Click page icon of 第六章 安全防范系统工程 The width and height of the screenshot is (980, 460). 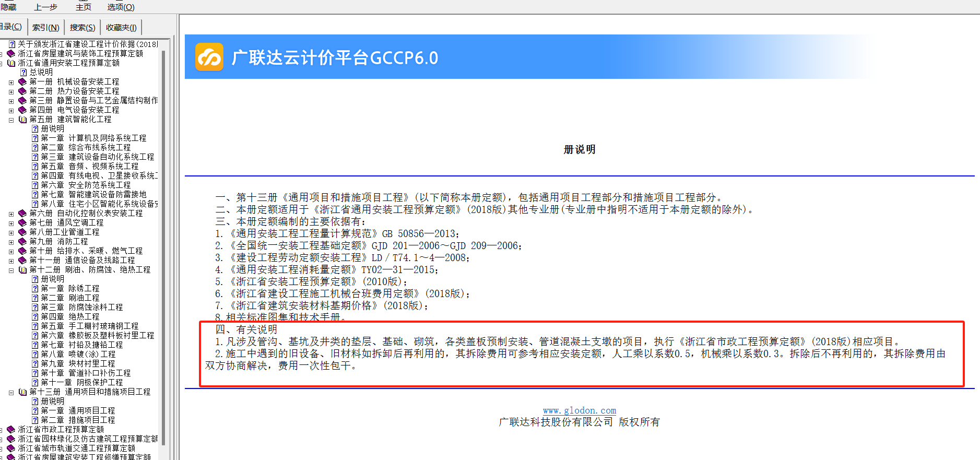(35, 185)
